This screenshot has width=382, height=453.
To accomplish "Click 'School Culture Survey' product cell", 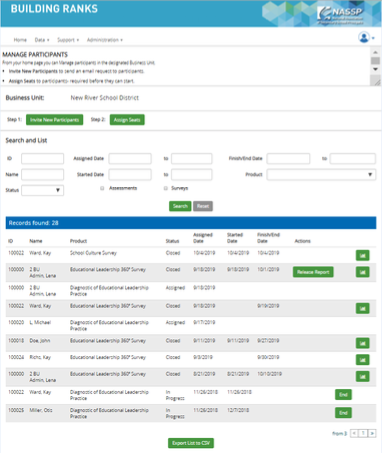I will [x=93, y=253].
